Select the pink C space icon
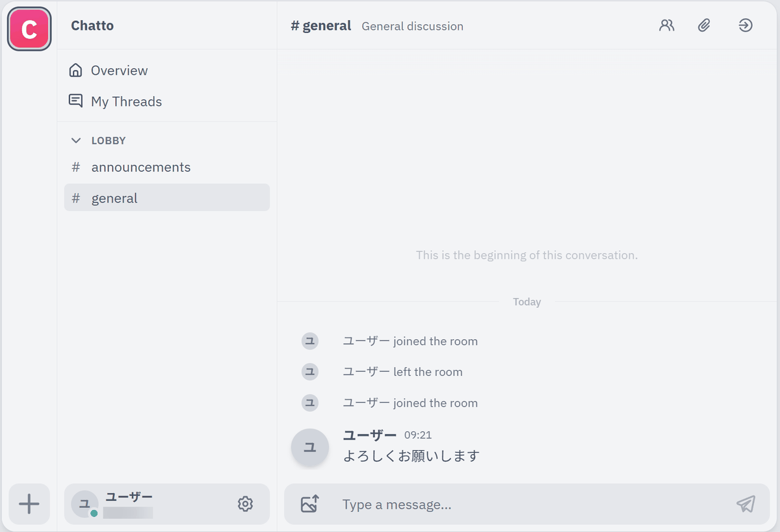Image resolution: width=780 pixels, height=532 pixels. tap(29, 29)
